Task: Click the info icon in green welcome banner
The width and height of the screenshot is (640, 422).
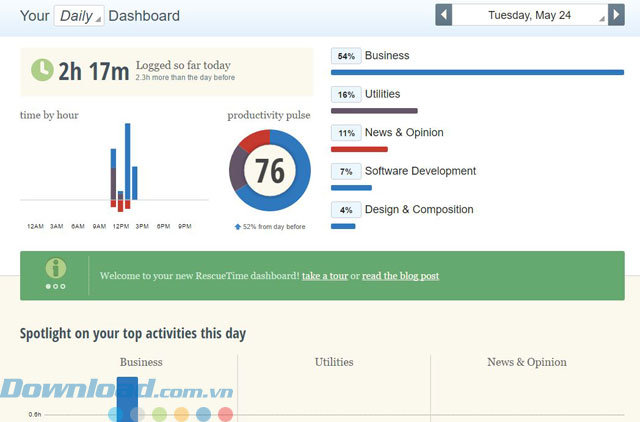Action: click(56, 268)
